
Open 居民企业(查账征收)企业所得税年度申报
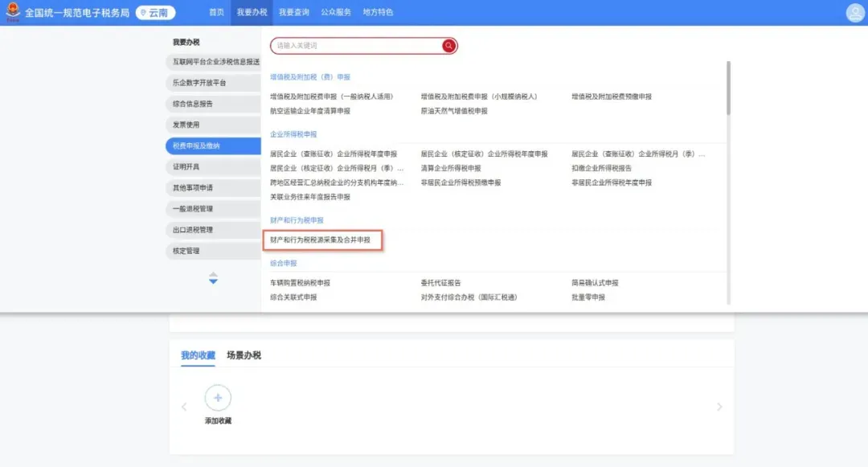tap(334, 154)
